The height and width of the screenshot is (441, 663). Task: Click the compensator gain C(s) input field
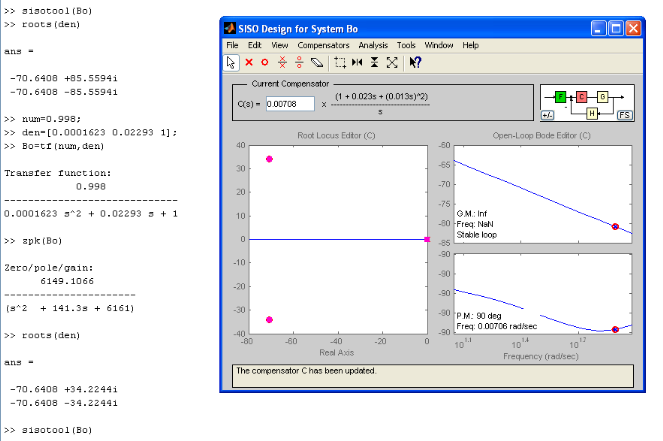290,103
